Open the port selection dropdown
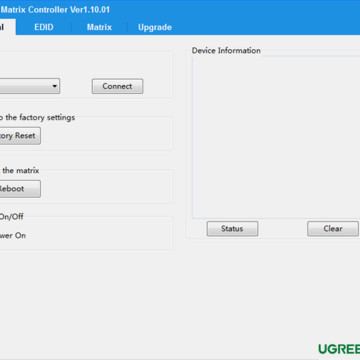The image size is (360, 360). click(x=29, y=86)
